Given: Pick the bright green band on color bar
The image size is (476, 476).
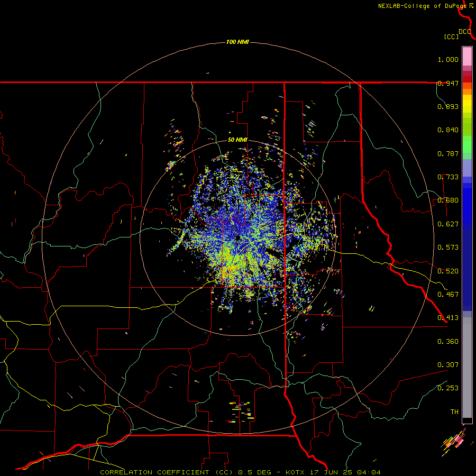Looking at the screenshot, I should [x=467, y=144].
